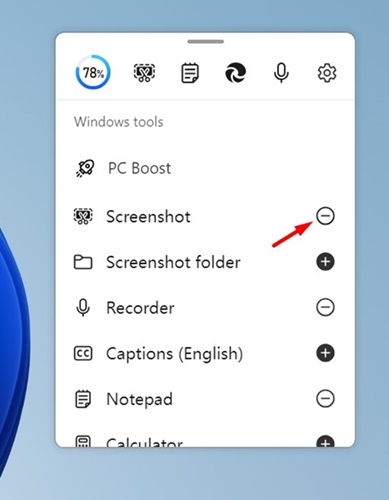Add Calculator with its plus button
Image resolution: width=389 pixels, height=500 pixels.
click(325, 441)
